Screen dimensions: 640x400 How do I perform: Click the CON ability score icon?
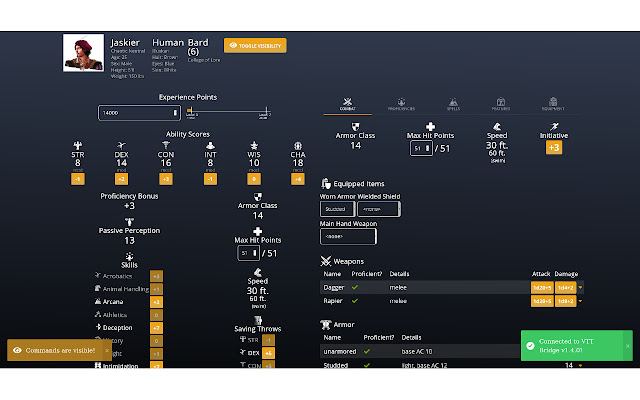(x=166, y=145)
